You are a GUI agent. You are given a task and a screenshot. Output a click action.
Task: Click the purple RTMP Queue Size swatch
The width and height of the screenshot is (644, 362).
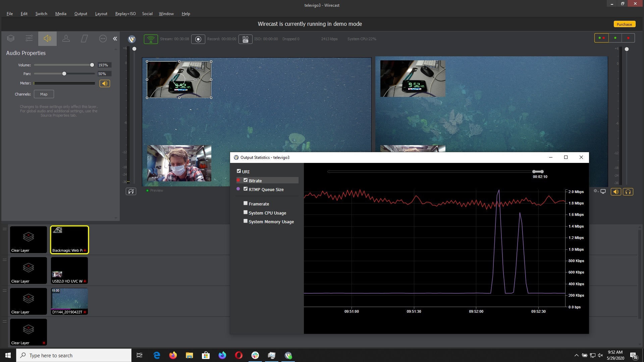point(238,189)
